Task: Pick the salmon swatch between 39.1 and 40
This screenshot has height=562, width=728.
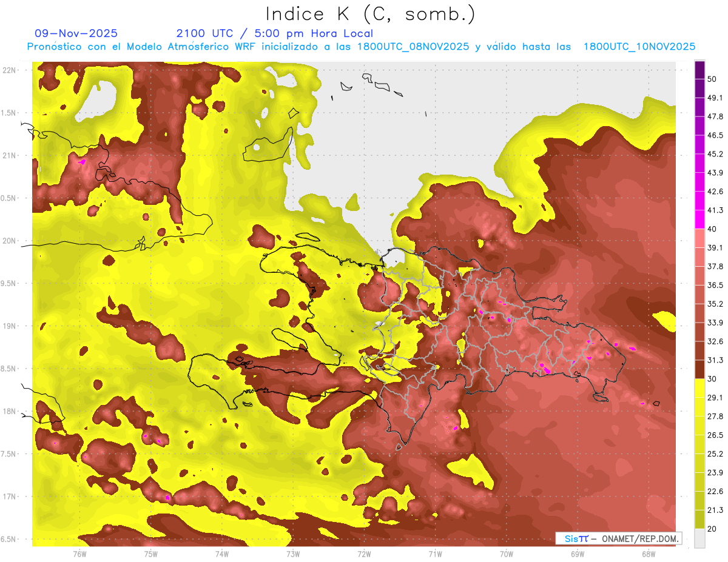Action: click(700, 238)
